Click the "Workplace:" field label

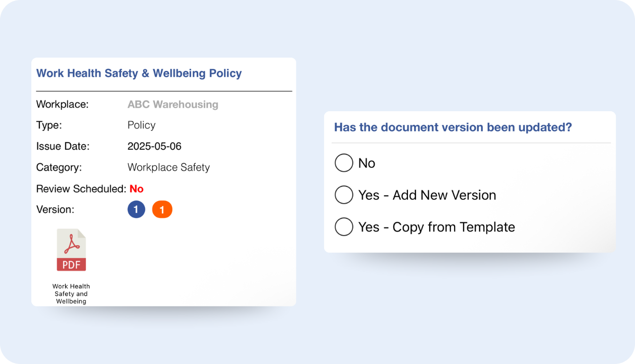pos(62,105)
